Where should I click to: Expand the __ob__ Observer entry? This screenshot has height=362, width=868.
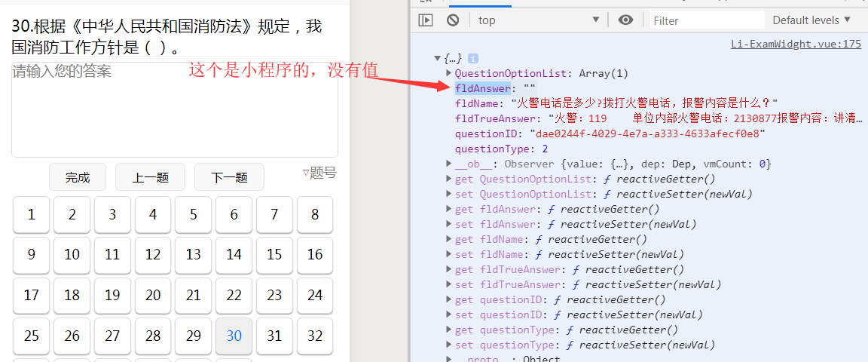[x=449, y=164]
